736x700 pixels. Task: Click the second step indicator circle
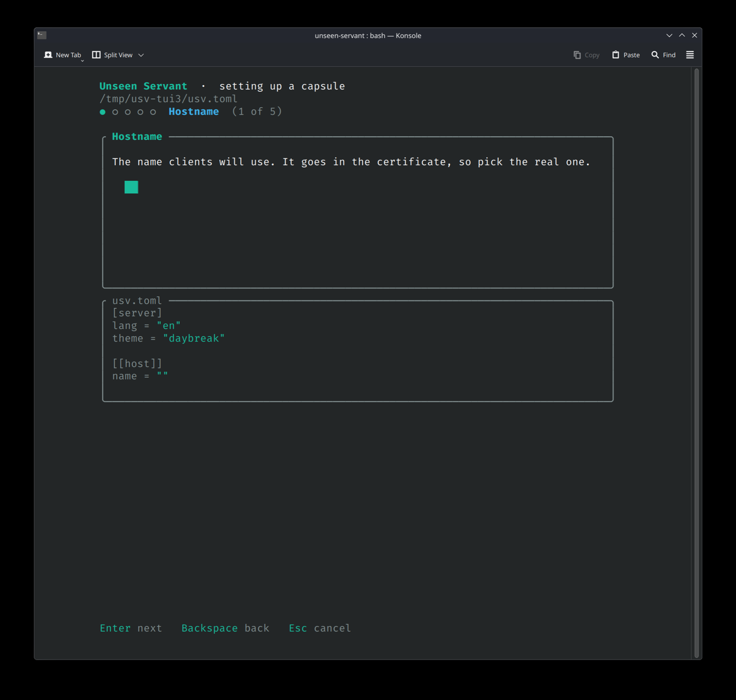tap(115, 112)
